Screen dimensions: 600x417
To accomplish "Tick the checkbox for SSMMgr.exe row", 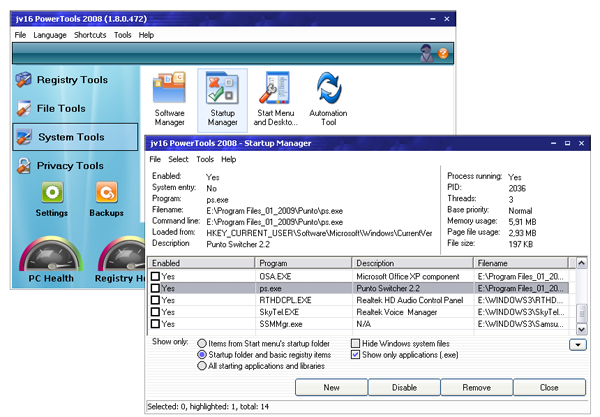I will [x=155, y=324].
